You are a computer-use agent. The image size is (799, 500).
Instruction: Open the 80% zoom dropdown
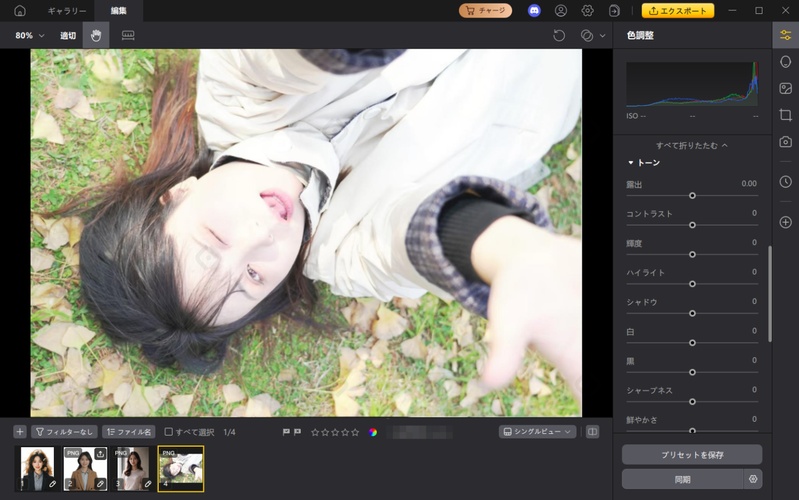30,35
